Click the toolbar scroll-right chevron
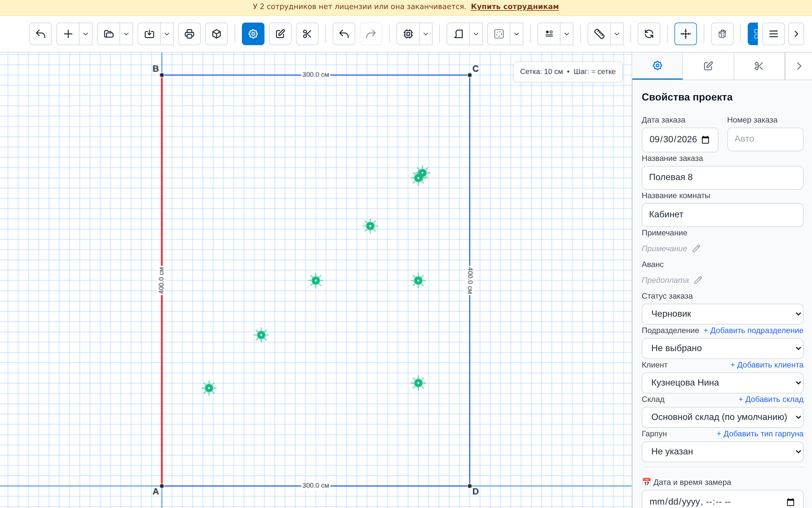Image resolution: width=812 pixels, height=508 pixels. click(796, 34)
